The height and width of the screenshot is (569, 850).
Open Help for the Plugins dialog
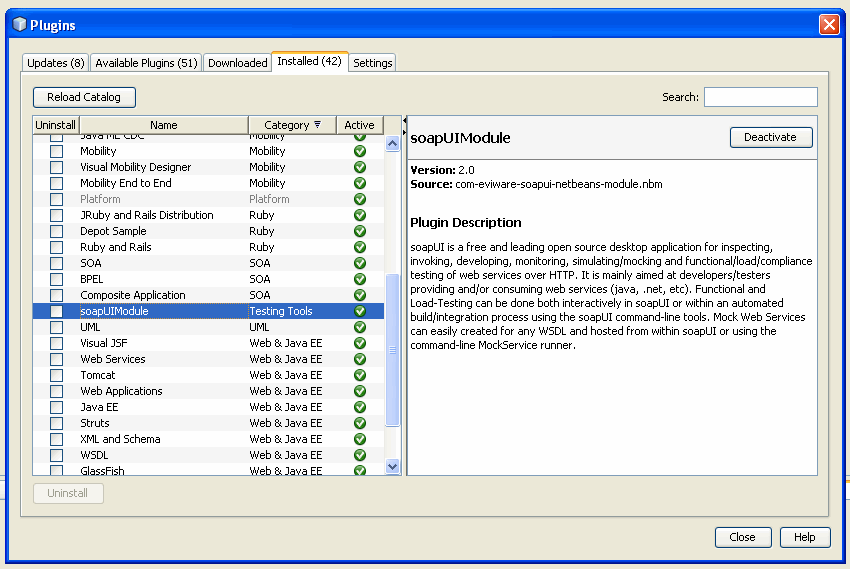point(804,537)
